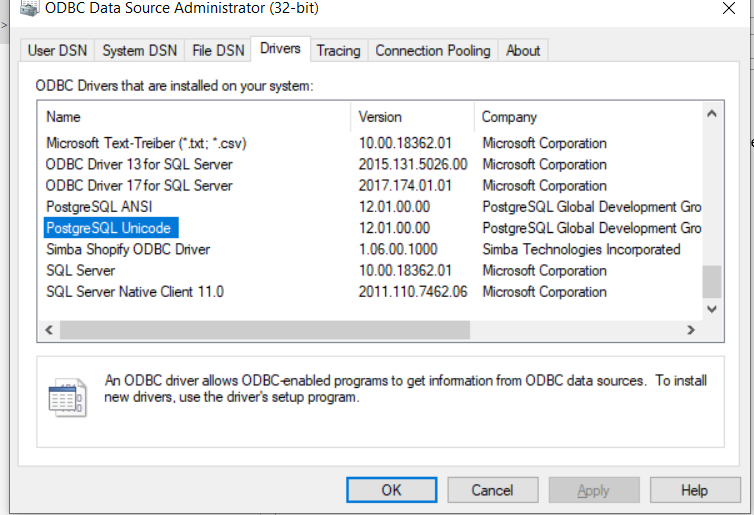Image resolution: width=754 pixels, height=515 pixels.
Task: Click the Company column header
Action: (586, 117)
